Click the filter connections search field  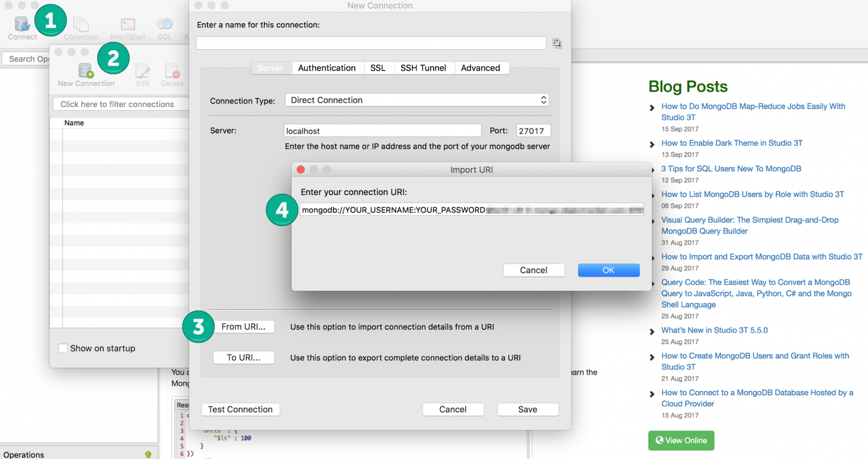[120, 104]
